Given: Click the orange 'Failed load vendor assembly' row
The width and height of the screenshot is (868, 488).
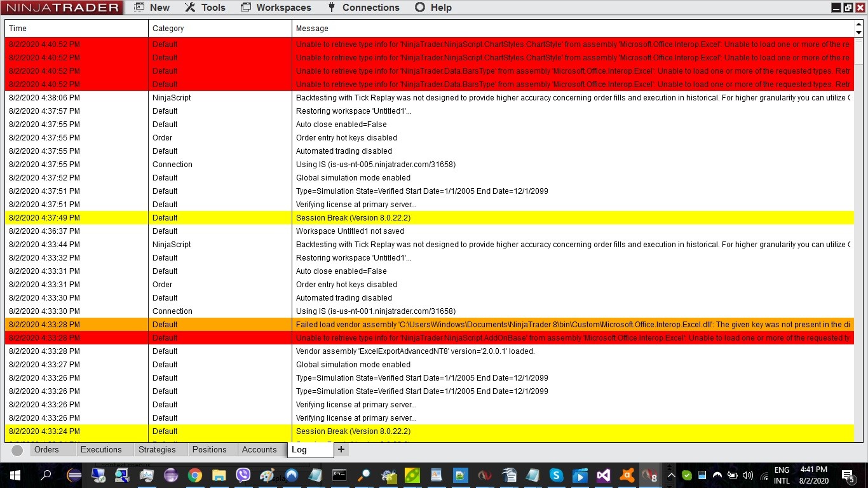Looking at the screenshot, I should coord(430,325).
